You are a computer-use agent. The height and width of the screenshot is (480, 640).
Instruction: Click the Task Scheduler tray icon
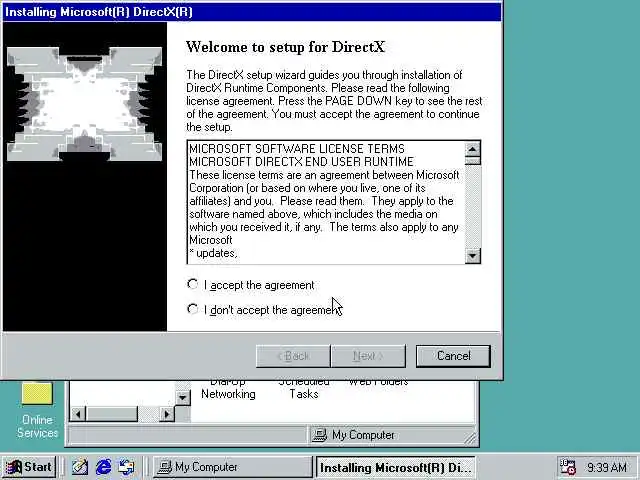click(567, 467)
